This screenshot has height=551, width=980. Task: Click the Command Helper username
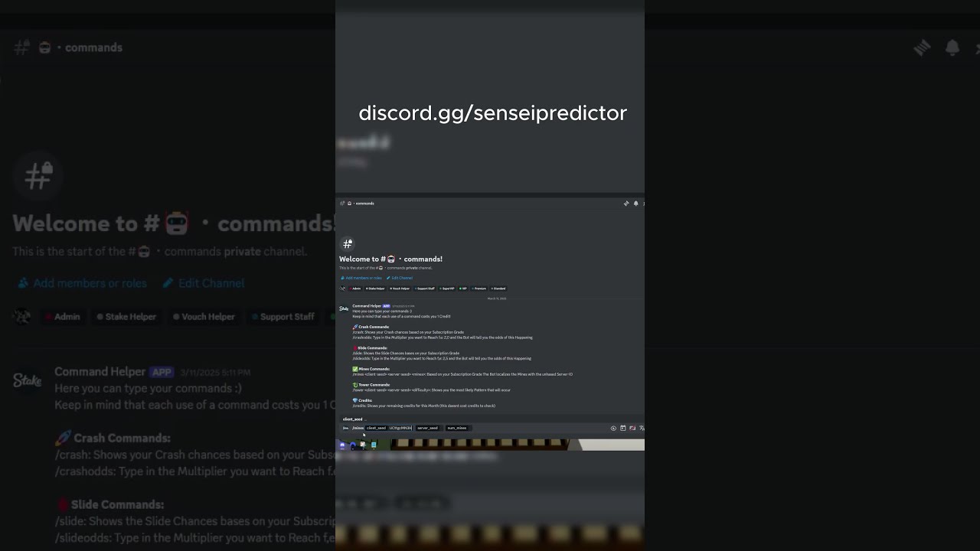tap(367, 306)
